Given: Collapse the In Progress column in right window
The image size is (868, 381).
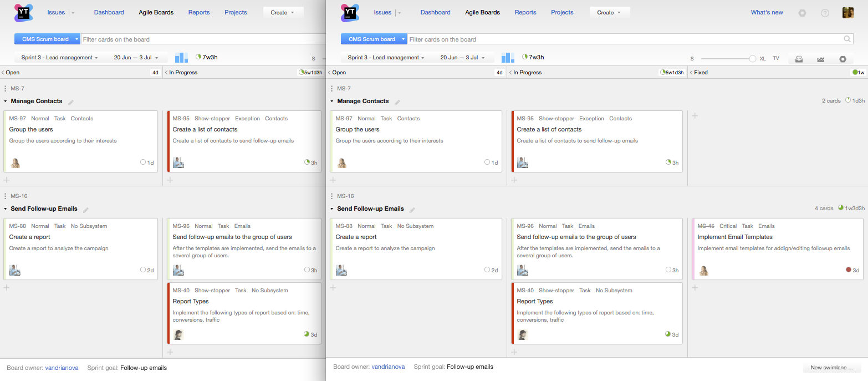Looking at the screenshot, I should click(509, 73).
